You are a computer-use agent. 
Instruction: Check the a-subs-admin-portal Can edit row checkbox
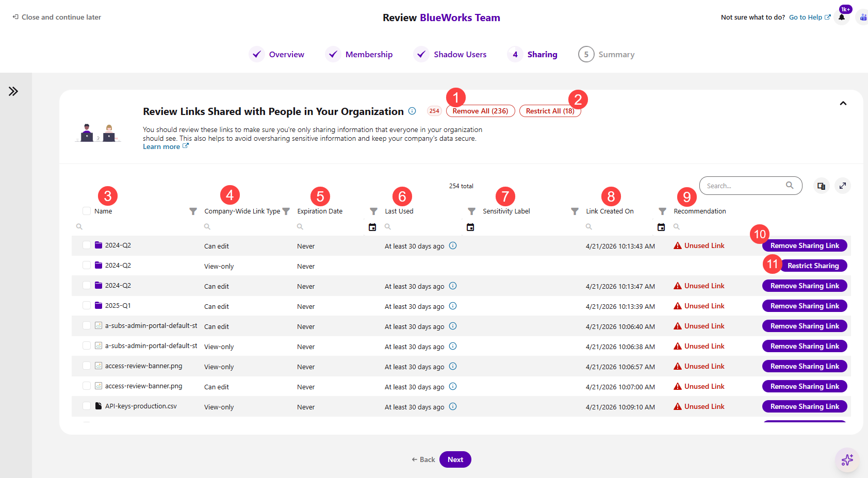tap(87, 325)
